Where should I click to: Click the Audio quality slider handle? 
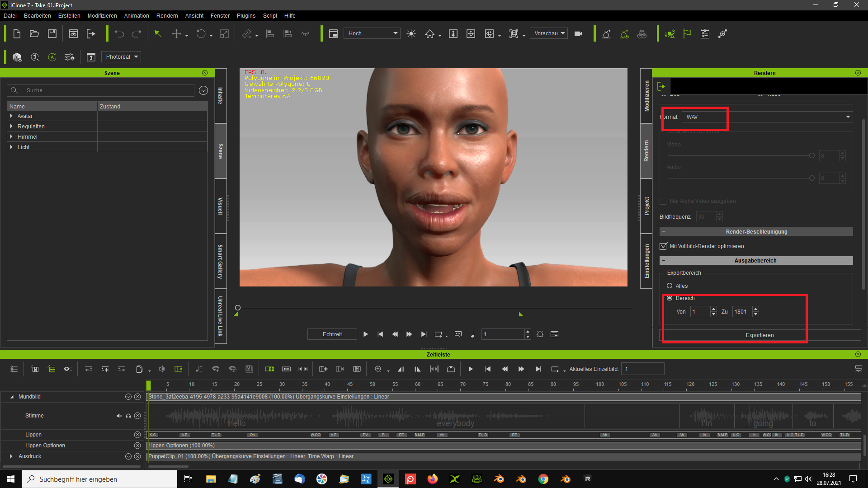point(812,178)
